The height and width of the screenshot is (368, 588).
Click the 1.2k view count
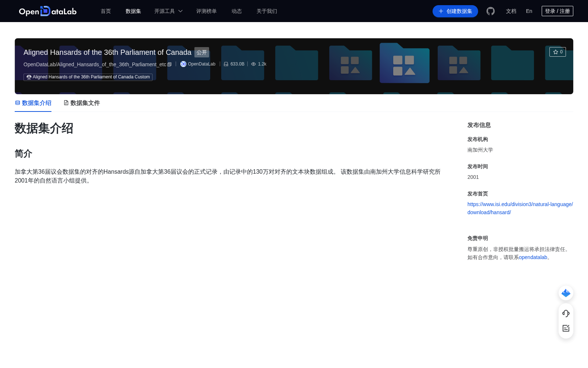tap(262, 64)
